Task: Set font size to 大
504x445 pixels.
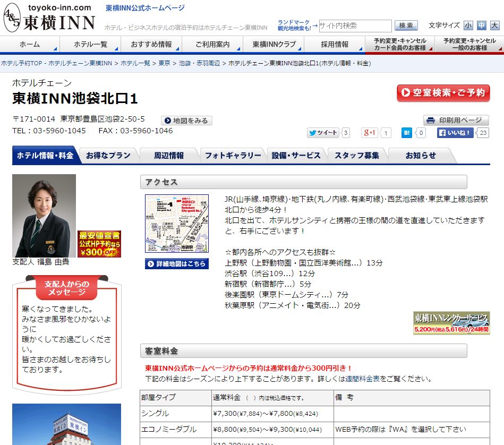Action: [x=494, y=25]
